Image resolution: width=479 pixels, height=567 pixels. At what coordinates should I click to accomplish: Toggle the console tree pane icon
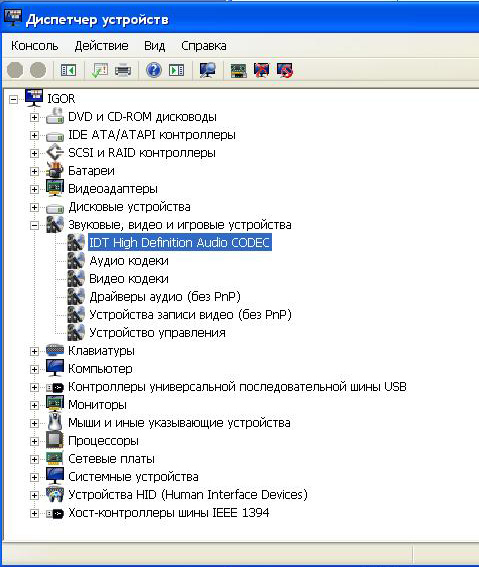(68, 70)
